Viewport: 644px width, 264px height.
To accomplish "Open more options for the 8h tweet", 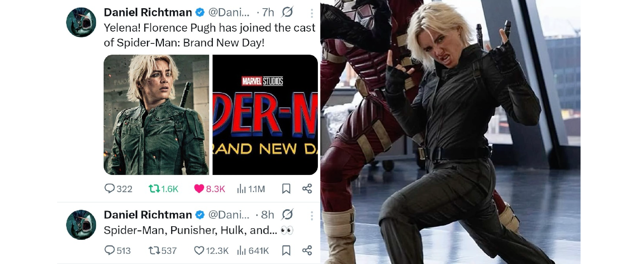I will [x=312, y=216].
